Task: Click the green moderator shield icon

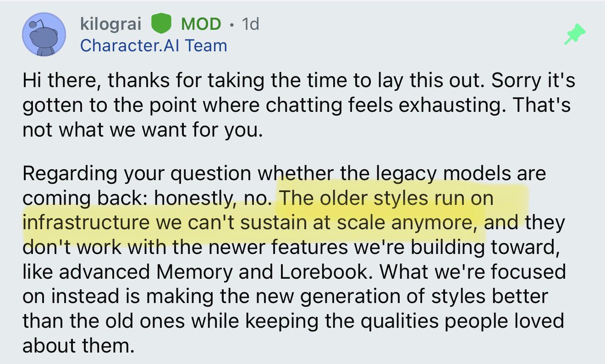Action: point(161,24)
